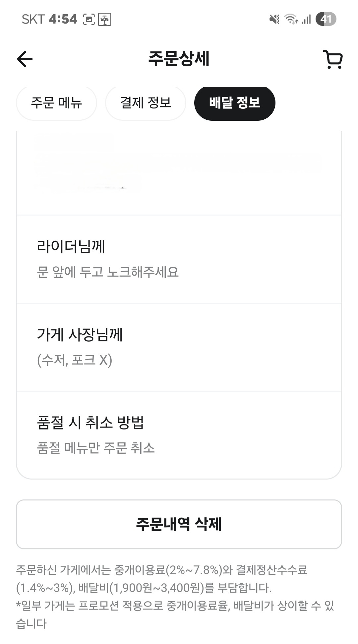
Task: Tap the back arrow icon
Action: pos(25,59)
